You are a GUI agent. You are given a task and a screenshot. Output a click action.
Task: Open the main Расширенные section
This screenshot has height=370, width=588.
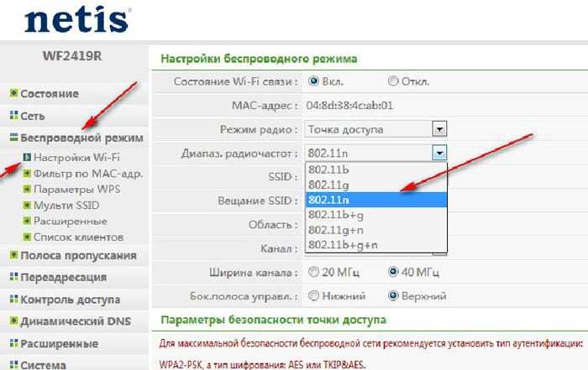(60, 343)
